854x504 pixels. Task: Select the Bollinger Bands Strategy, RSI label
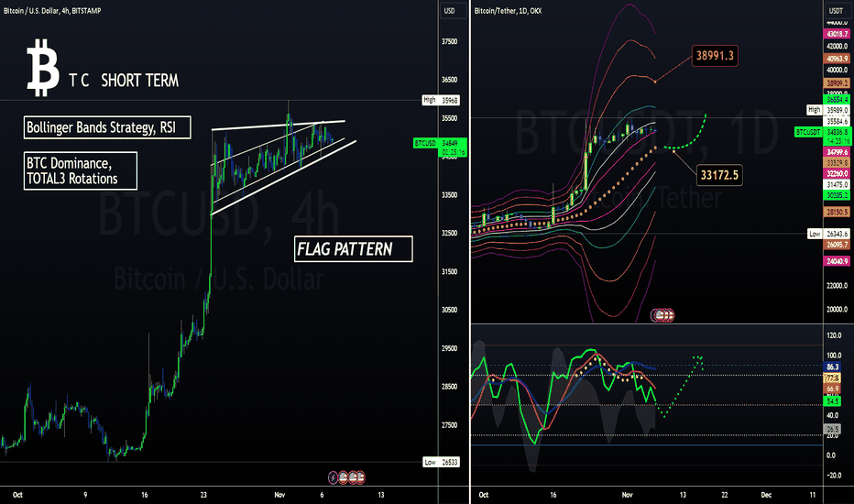click(107, 127)
